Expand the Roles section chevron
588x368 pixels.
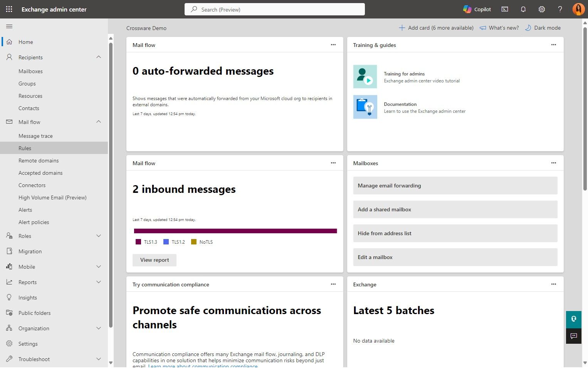(x=99, y=236)
